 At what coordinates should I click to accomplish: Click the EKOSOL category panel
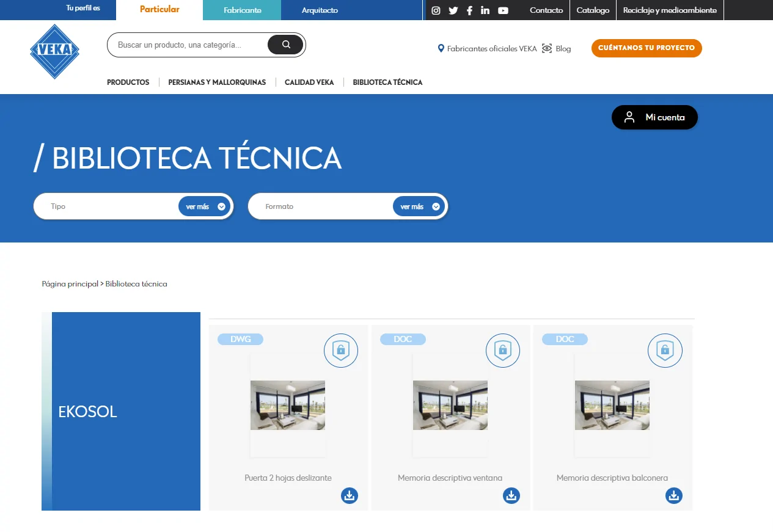click(121, 411)
